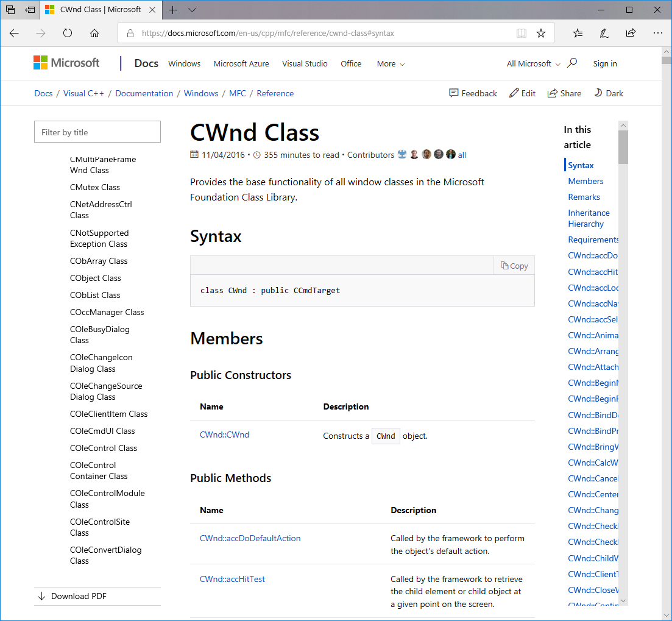The height and width of the screenshot is (621, 672).
Task: Show all contributors link
Action: click(462, 155)
